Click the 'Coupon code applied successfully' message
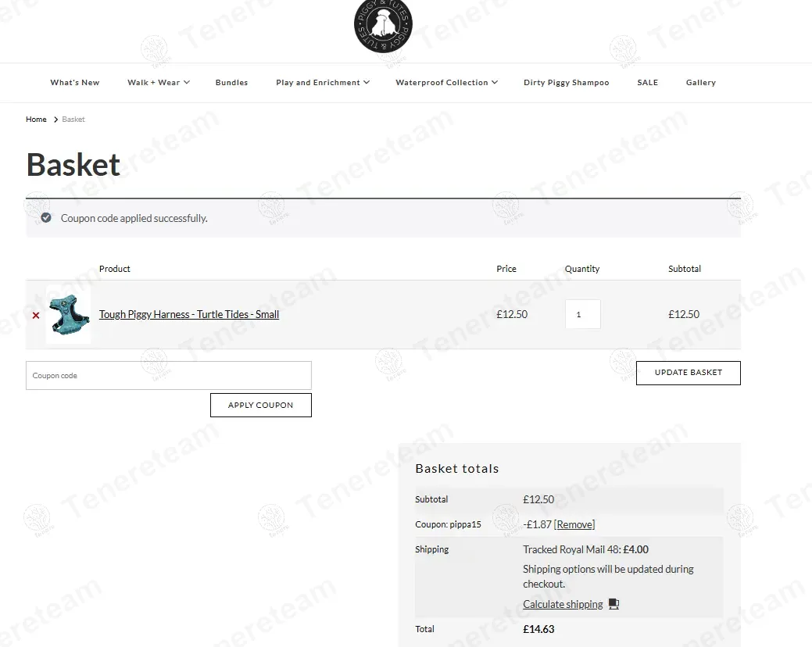Screen dimensions: 812x647 tap(134, 218)
